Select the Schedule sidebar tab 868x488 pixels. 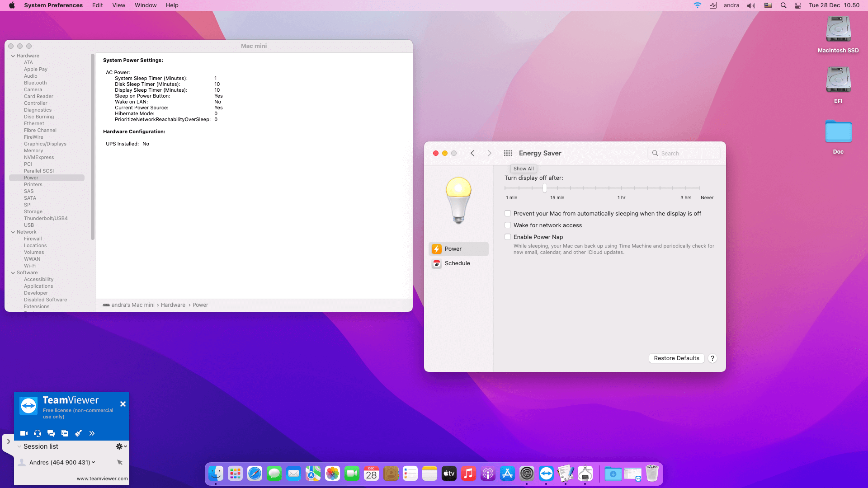(457, 263)
